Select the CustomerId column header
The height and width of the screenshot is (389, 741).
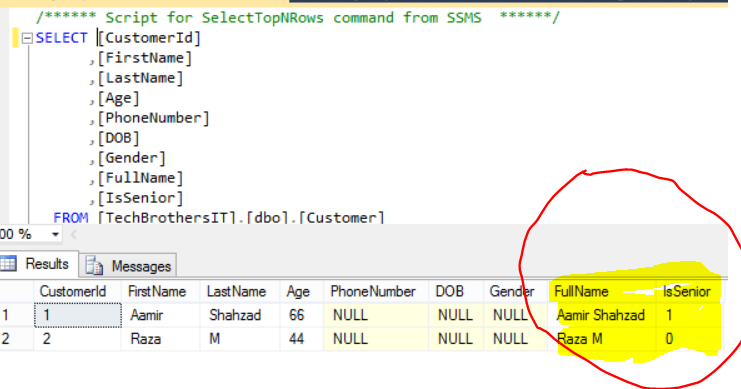pyautogui.click(x=78, y=291)
